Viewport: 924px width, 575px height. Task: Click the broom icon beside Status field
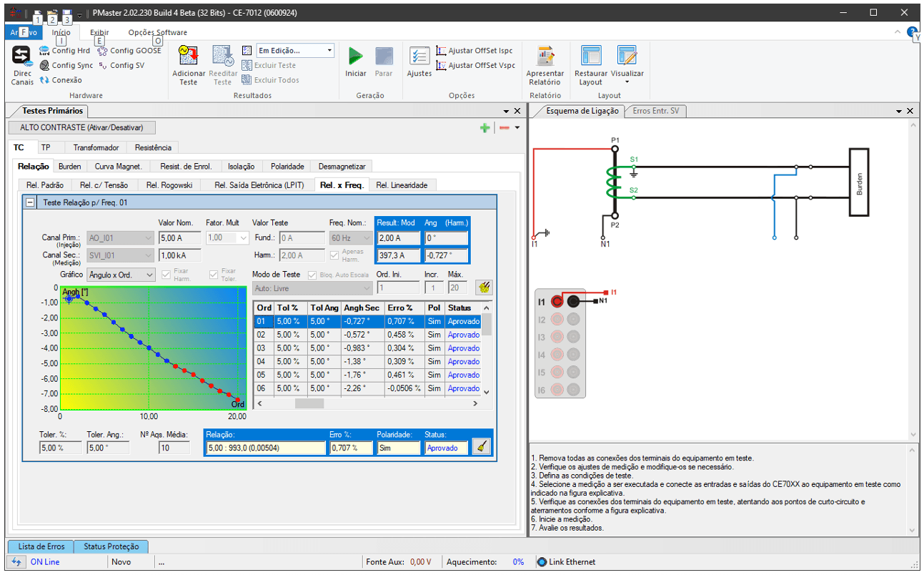coord(482,447)
